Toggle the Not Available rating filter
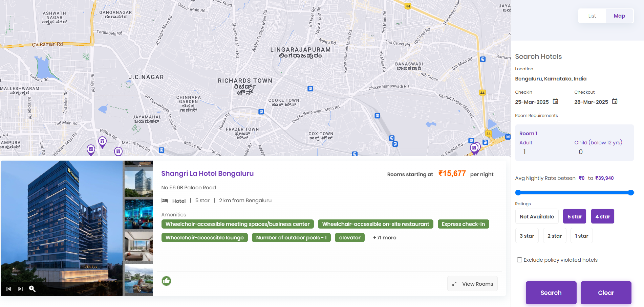The image size is (644, 307). [537, 216]
